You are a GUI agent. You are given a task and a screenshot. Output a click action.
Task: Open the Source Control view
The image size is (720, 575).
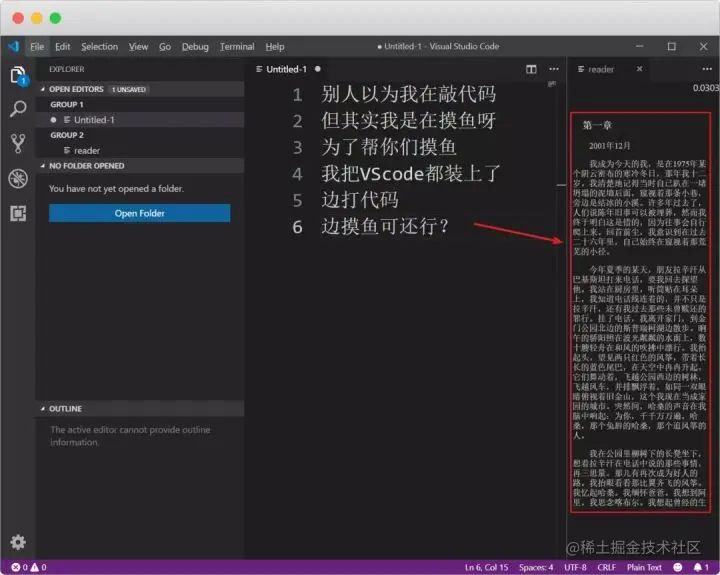(18, 143)
